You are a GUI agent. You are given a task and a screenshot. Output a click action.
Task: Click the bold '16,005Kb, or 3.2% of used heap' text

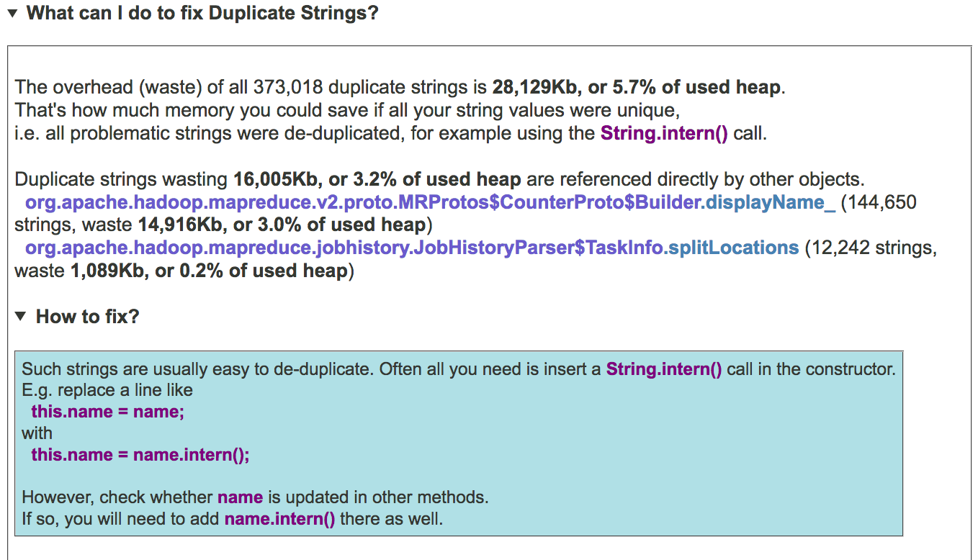377,179
